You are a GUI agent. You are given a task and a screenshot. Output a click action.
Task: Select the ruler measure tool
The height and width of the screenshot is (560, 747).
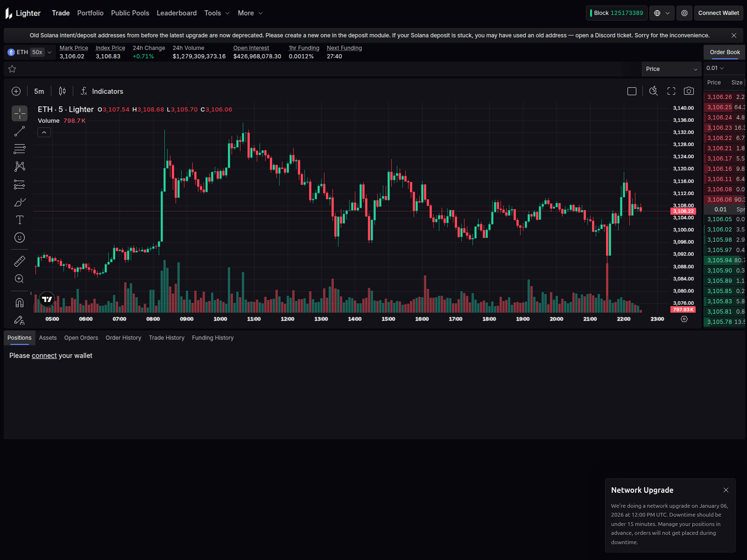[20, 261]
